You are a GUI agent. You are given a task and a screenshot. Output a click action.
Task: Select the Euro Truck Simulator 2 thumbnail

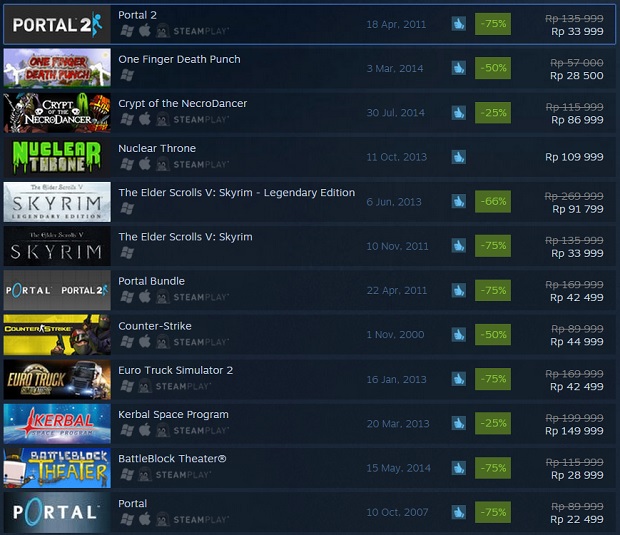(x=57, y=380)
